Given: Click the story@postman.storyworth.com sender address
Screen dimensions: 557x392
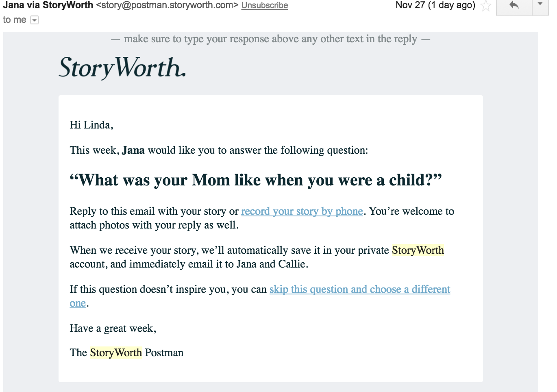Looking at the screenshot, I should tap(167, 5).
